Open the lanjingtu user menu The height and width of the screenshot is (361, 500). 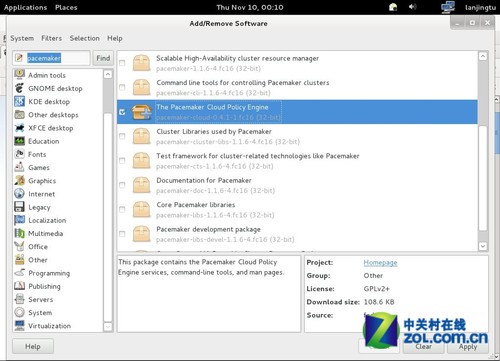point(480,7)
